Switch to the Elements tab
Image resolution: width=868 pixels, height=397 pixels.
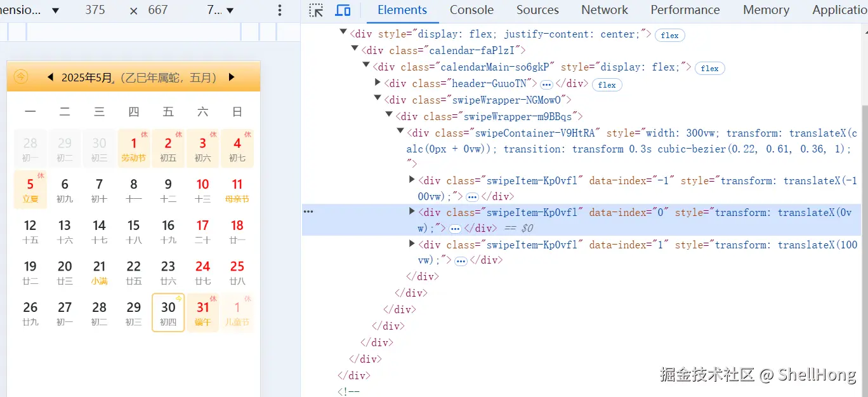pos(402,10)
